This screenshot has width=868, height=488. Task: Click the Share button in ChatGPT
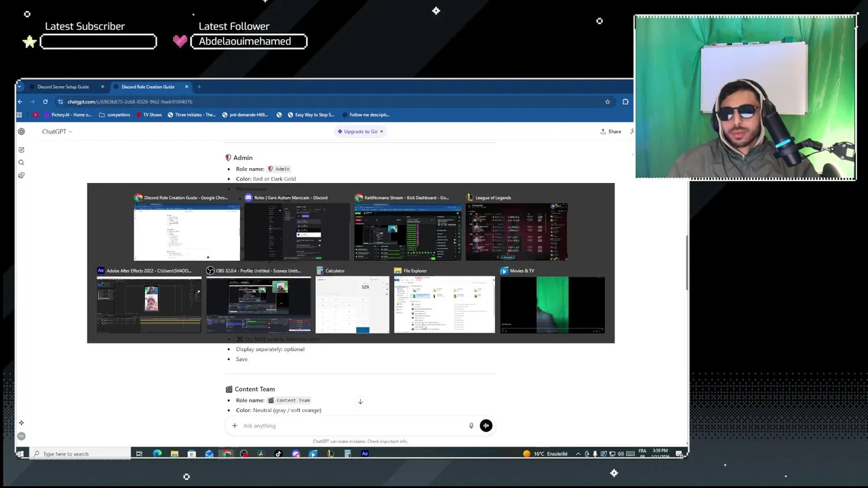click(x=611, y=131)
